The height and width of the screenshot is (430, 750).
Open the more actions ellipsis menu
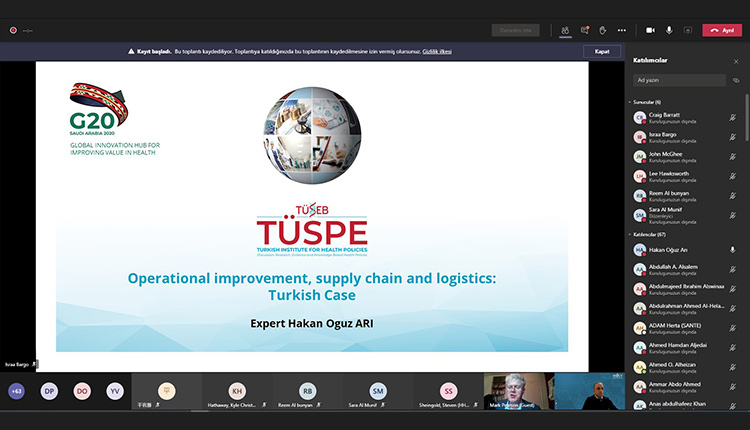click(x=622, y=30)
